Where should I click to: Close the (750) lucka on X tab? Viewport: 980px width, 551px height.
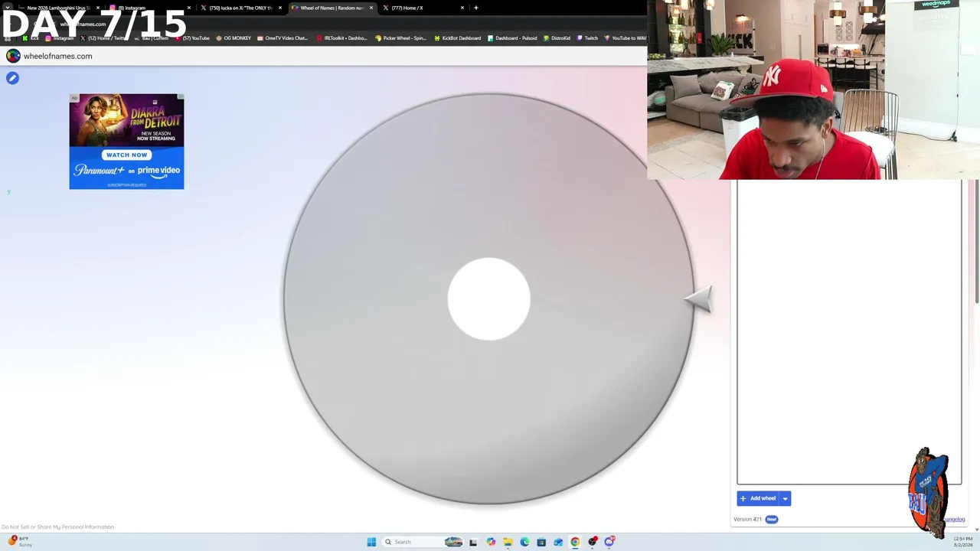[280, 8]
